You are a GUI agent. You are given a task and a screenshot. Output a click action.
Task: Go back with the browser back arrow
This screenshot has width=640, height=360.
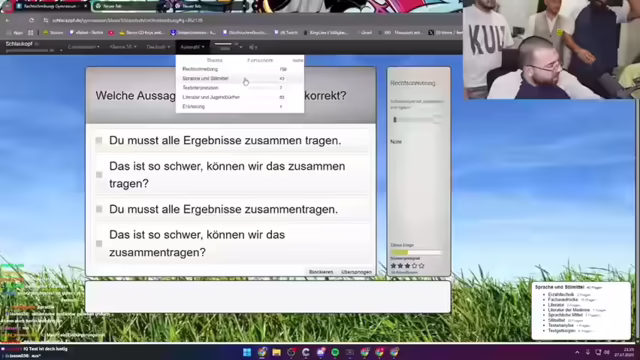click(x=8, y=20)
